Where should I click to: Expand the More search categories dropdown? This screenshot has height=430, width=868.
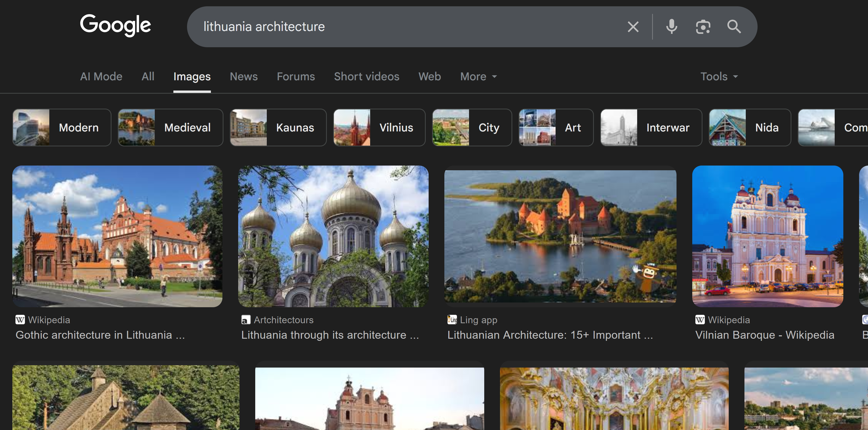point(478,77)
